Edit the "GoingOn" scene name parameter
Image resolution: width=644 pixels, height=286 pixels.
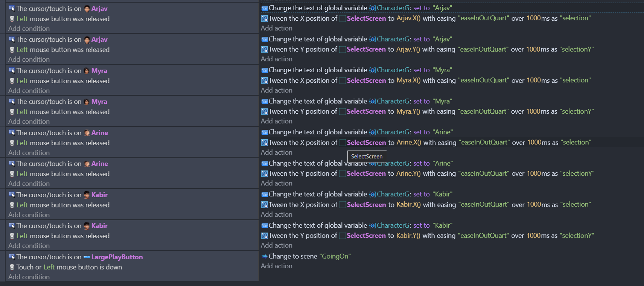pos(335,256)
